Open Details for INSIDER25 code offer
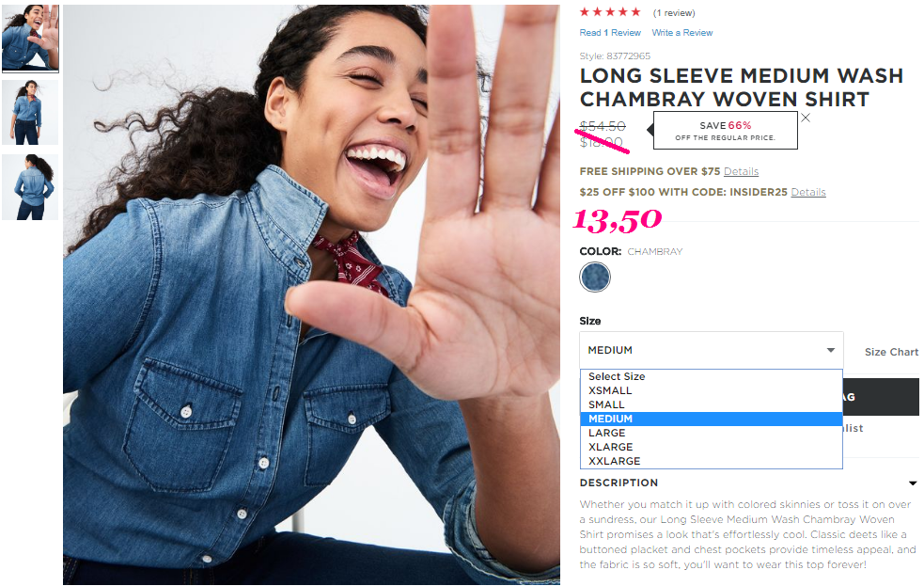The image size is (924, 586). [x=807, y=192]
